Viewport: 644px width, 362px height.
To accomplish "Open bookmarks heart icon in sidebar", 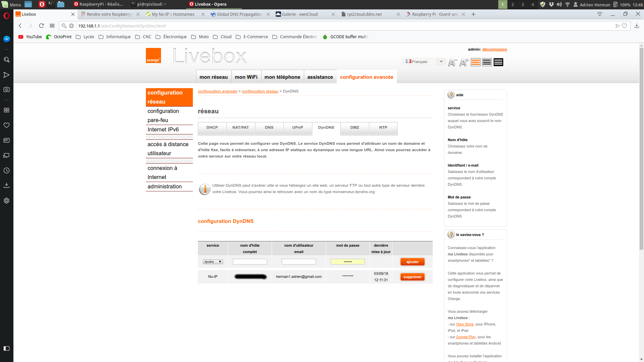I will coord(6,125).
